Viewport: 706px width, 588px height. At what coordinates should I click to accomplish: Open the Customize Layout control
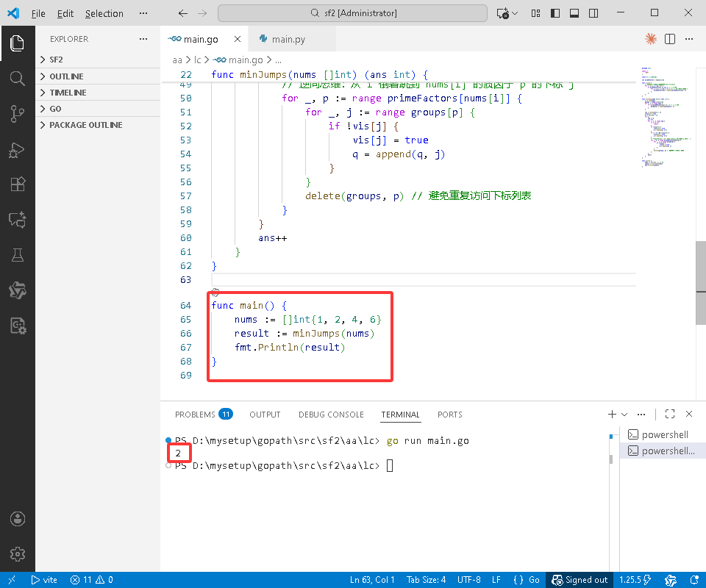pyautogui.click(x=535, y=13)
